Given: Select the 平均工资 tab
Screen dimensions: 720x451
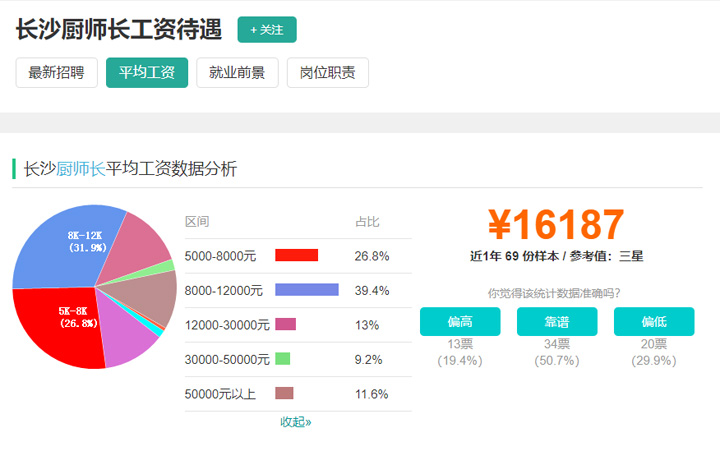Looking at the screenshot, I should [147, 73].
